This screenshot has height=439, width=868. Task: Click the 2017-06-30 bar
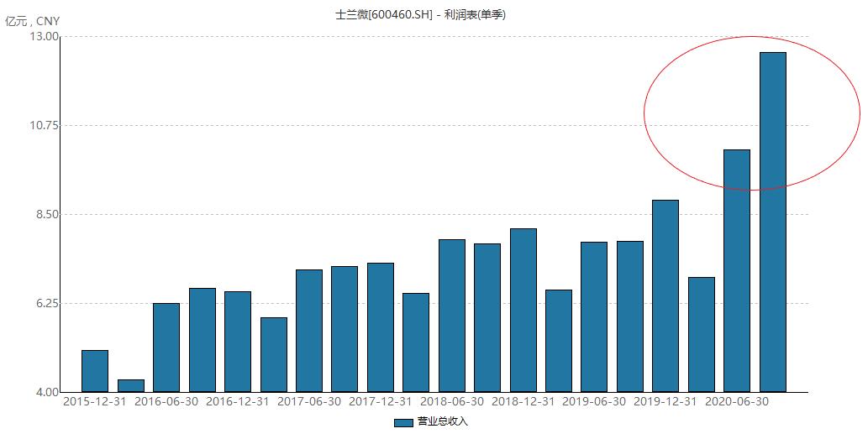[309, 332]
